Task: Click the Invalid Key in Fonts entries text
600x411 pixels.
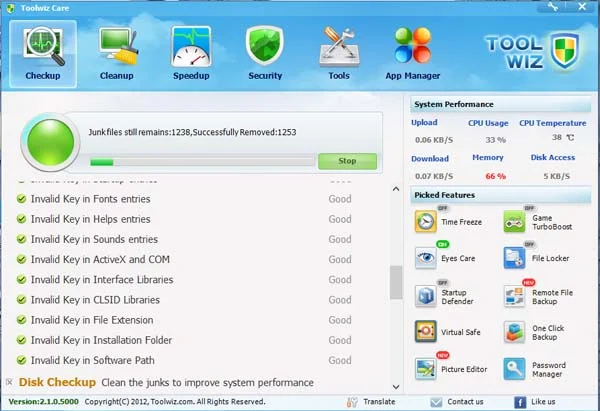Action: pyautogui.click(x=91, y=199)
